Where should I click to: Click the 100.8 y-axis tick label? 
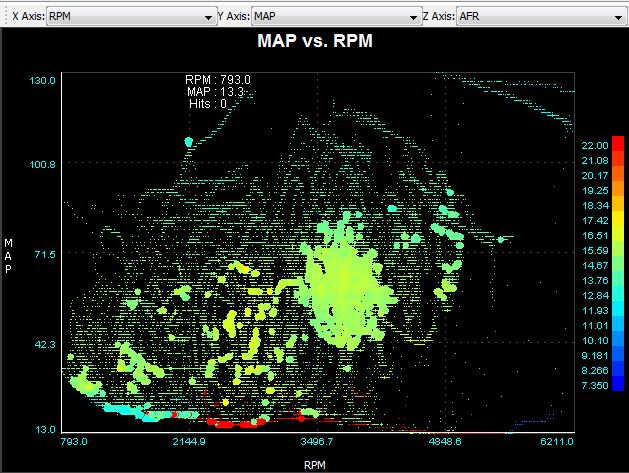click(42, 164)
